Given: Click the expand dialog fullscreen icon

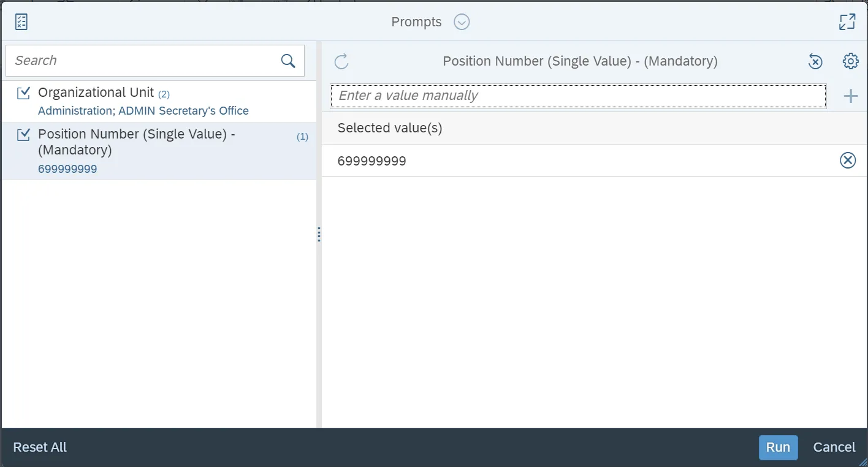Looking at the screenshot, I should pyautogui.click(x=847, y=22).
